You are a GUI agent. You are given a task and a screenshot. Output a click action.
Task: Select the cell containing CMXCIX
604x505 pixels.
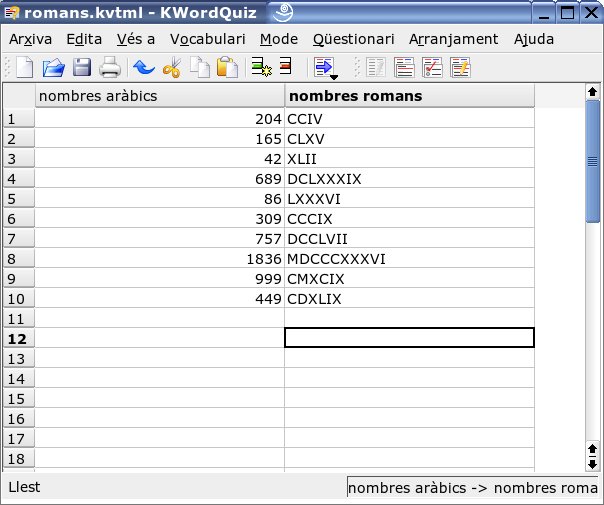409,279
